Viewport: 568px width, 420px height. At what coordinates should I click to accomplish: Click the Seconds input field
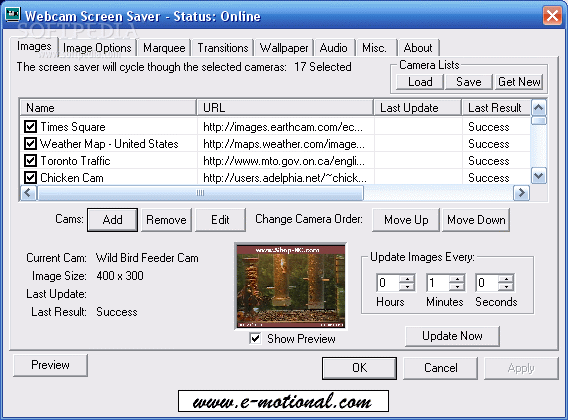(x=487, y=283)
